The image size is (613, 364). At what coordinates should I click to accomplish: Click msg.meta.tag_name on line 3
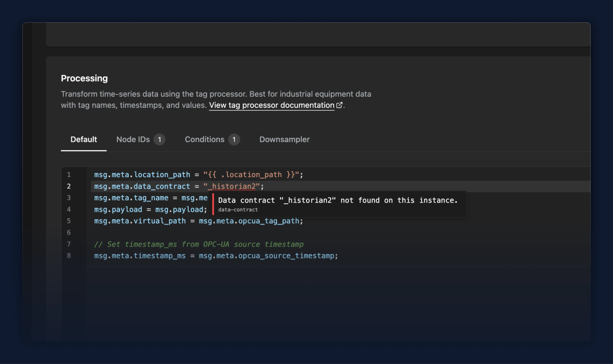point(131,198)
